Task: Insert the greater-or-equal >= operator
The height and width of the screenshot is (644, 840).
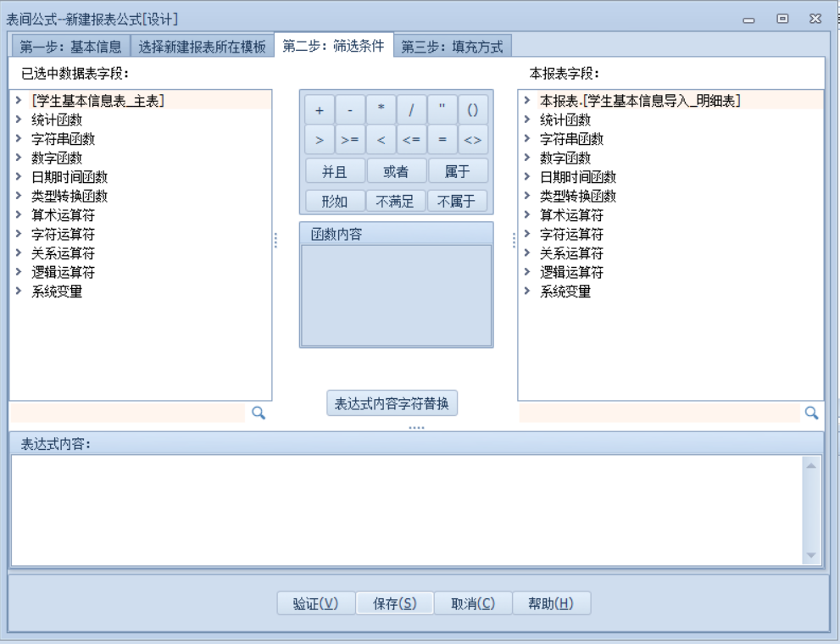Action: pyautogui.click(x=349, y=139)
